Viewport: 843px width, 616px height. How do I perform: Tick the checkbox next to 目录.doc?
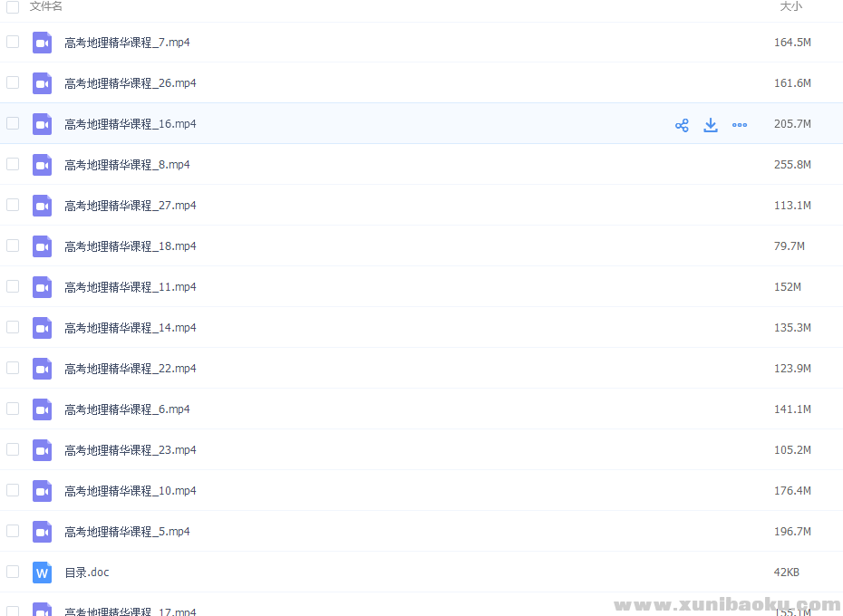tap(13, 572)
